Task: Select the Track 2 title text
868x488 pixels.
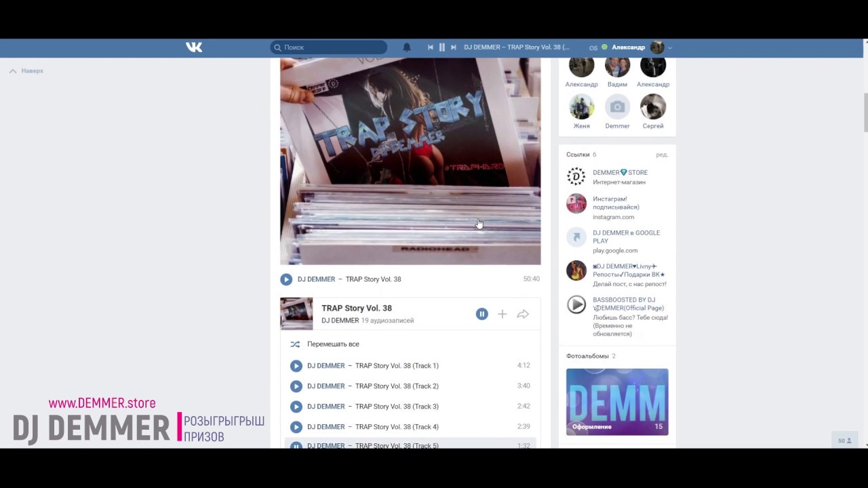Action: tap(397, 386)
